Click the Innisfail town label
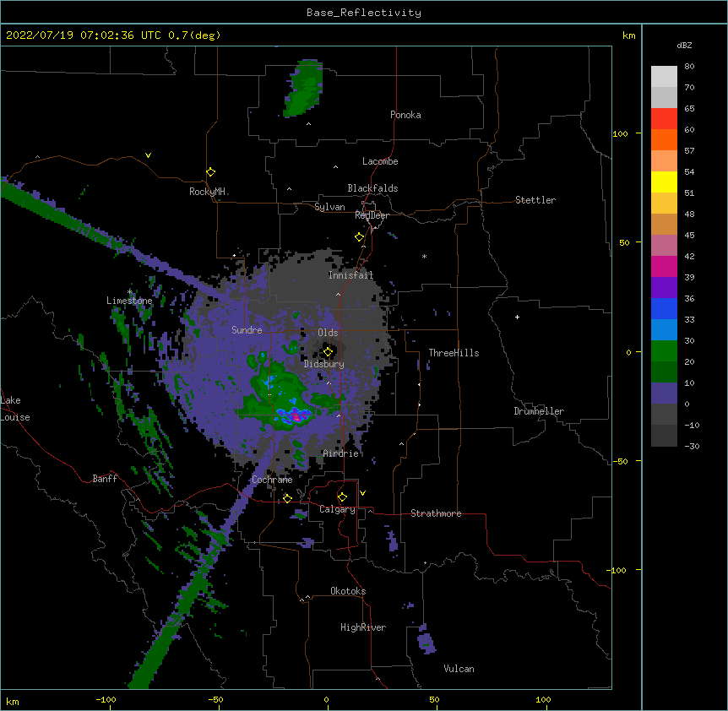Screen dimensions: 728x711 350,275
